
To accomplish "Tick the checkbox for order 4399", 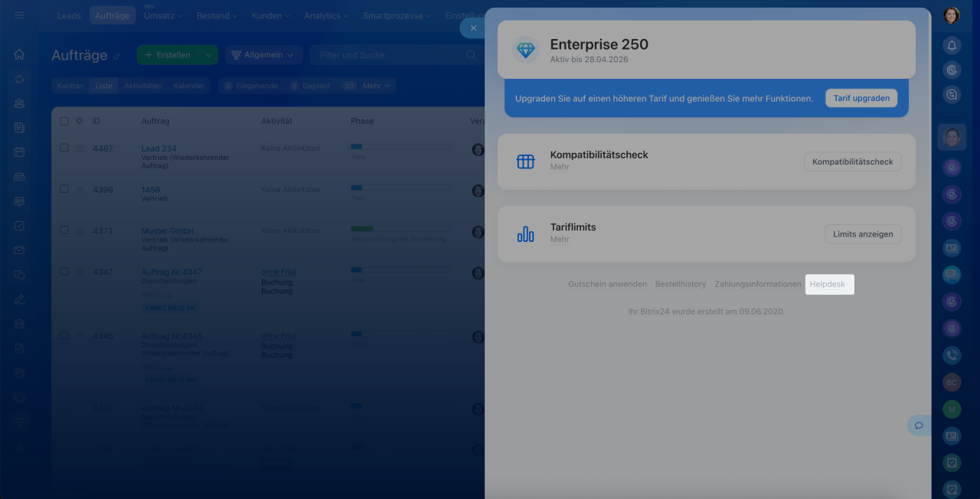I will click(x=64, y=189).
